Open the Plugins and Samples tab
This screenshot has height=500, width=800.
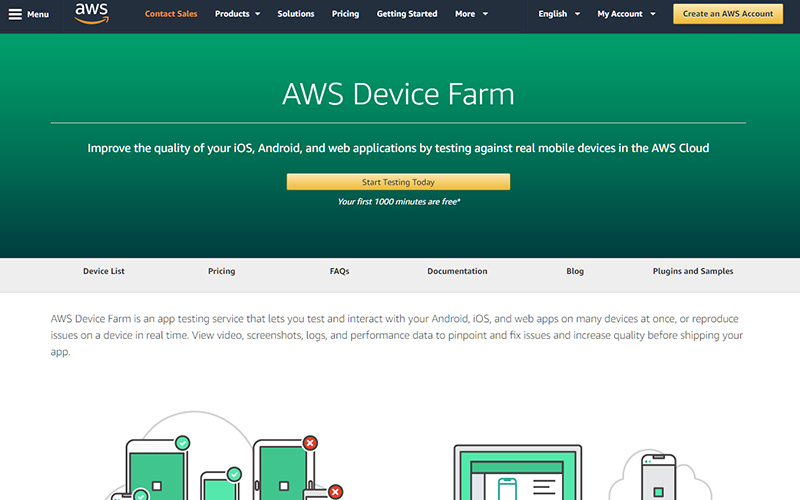(693, 271)
